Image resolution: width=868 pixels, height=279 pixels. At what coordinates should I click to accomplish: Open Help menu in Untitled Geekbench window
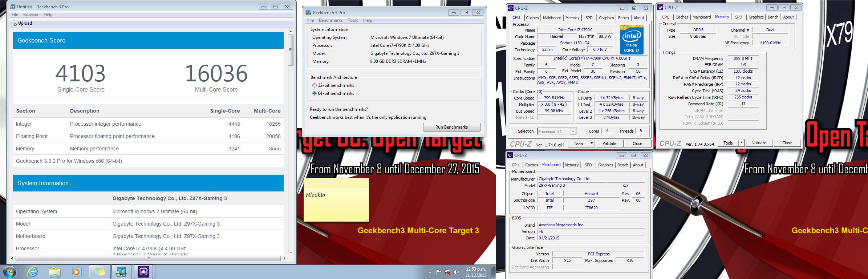(48, 15)
